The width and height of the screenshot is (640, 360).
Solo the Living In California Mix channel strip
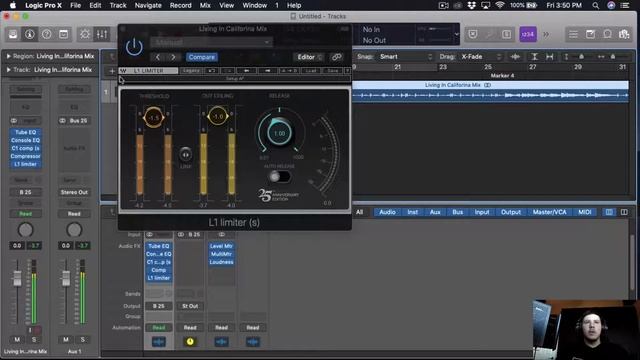34,340
